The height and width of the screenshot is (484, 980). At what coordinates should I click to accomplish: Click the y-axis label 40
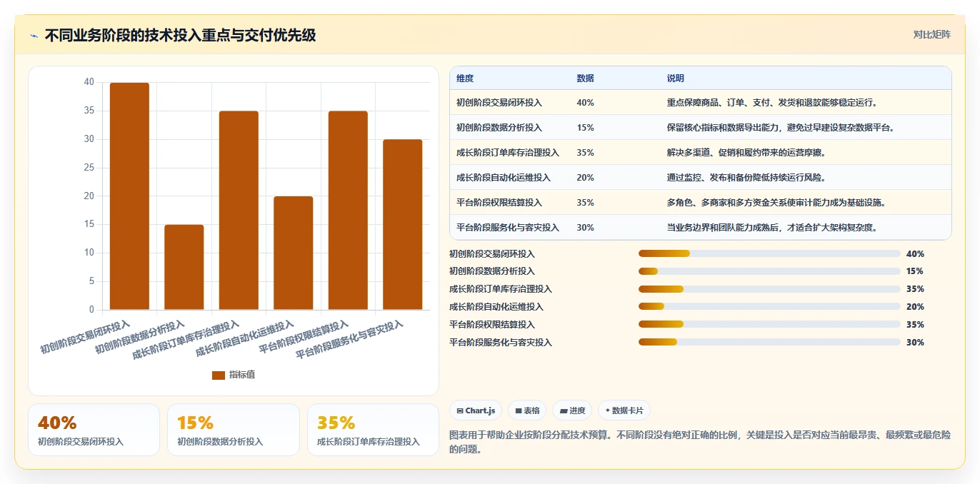point(89,82)
